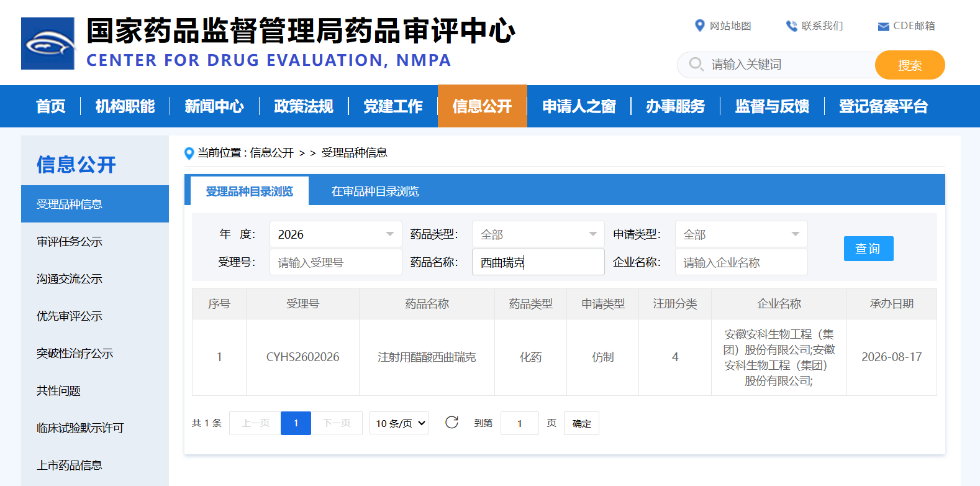The width and height of the screenshot is (980, 486).
Task: Click the 下一页 pagination button
Action: point(337,423)
